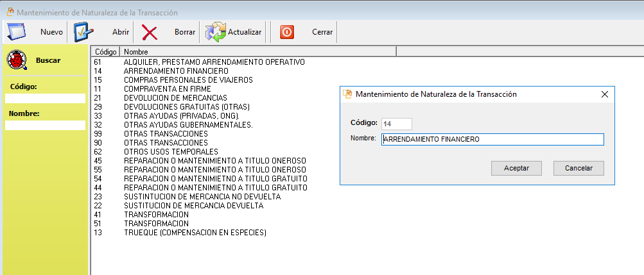Close the dialog with the X button
644x275 pixels.
click(604, 94)
